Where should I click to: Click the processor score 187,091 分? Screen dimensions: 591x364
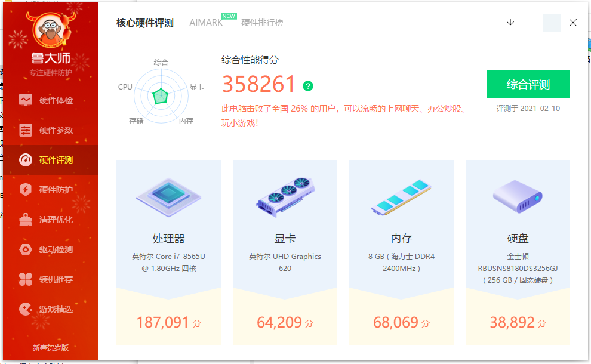click(168, 323)
